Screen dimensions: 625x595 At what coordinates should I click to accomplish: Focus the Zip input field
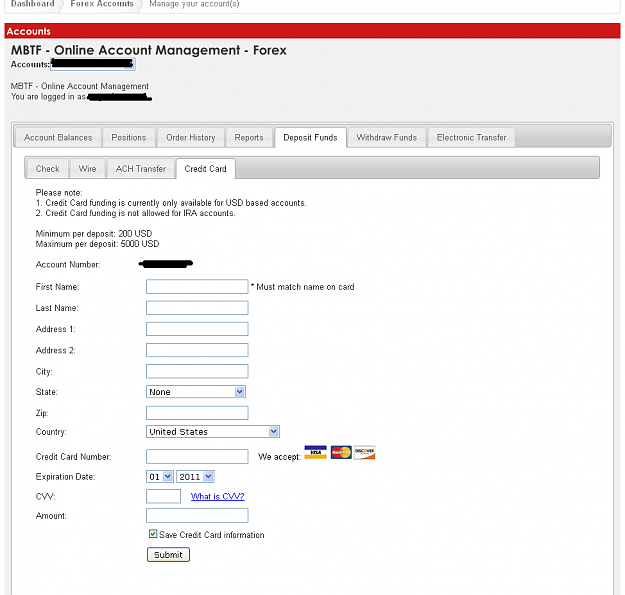pyautogui.click(x=197, y=413)
